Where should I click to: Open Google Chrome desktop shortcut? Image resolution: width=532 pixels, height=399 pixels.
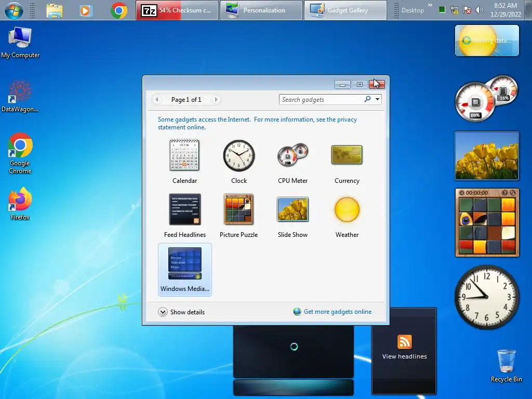click(20, 153)
